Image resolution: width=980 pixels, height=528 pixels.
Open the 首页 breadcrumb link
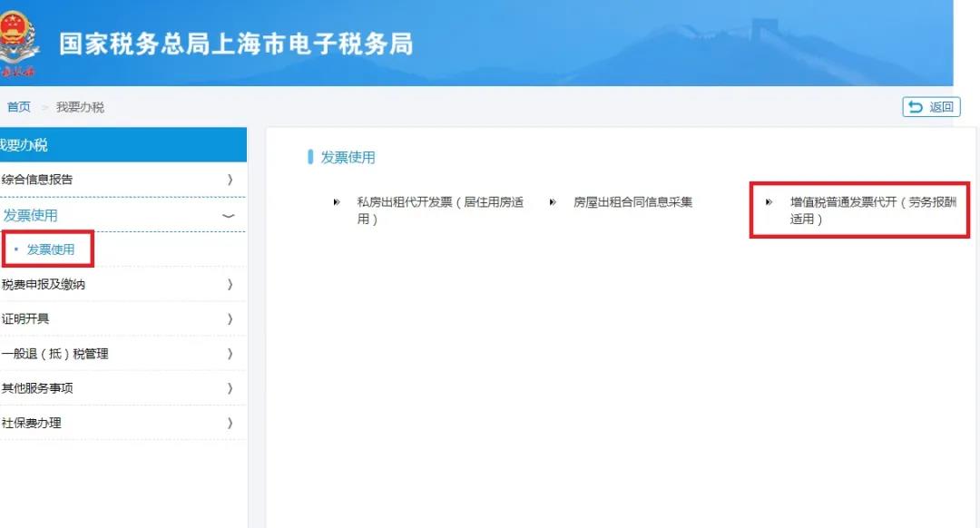(18, 106)
